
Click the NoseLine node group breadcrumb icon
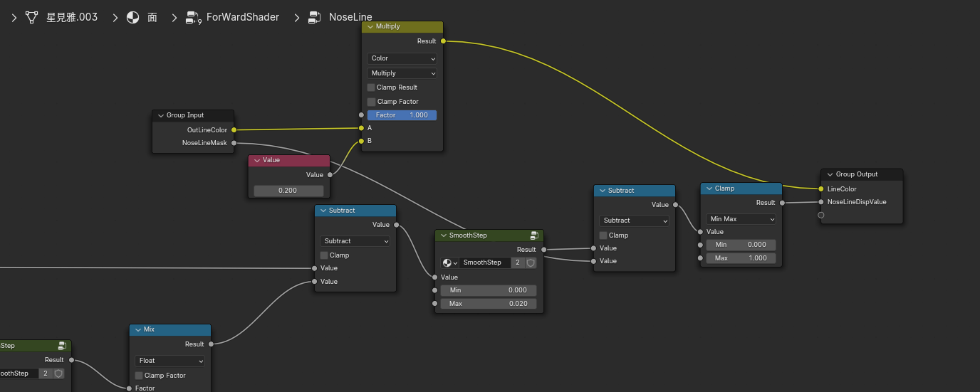pos(315,18)
